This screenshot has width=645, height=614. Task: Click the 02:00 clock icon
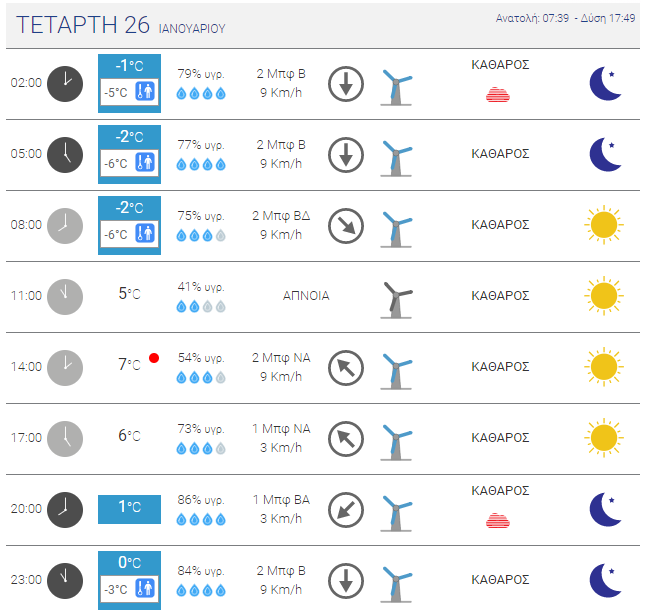click(x=65, y=83)
